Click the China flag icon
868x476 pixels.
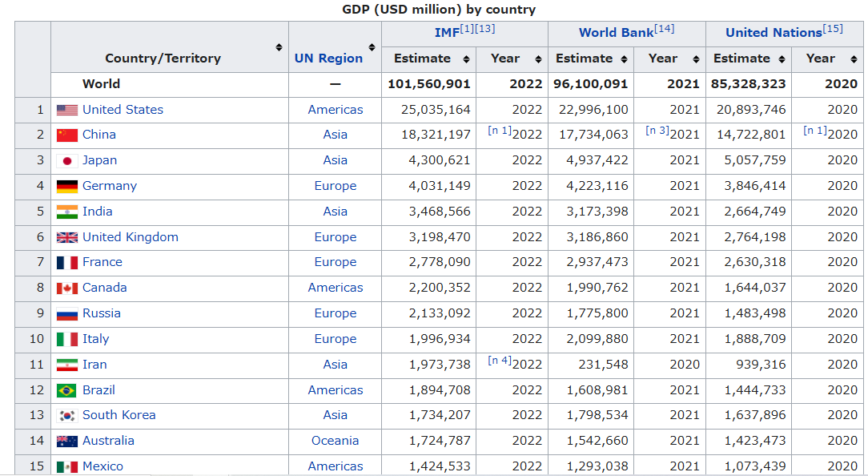click(67, 135)
